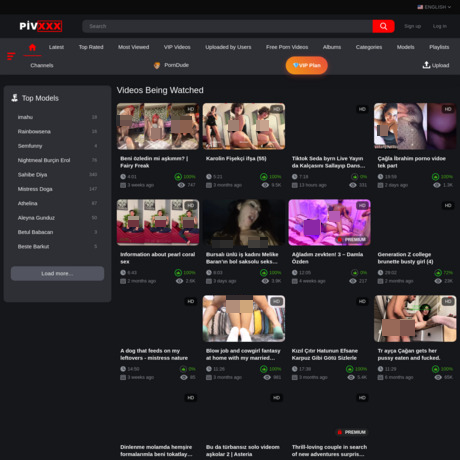This screenshot has width=460, height=460.
Task: Click the US flag language icon
Action: pyautogui.click(x=420, y=7)
